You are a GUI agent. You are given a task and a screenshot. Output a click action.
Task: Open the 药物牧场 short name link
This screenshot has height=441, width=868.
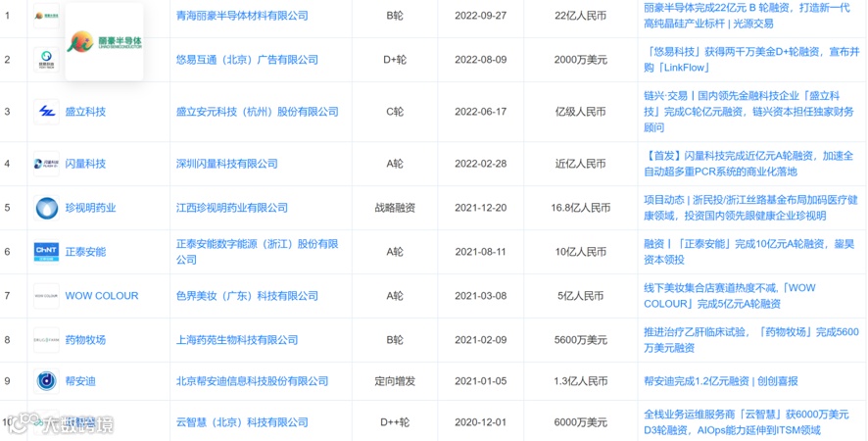[x=85, y=340]
